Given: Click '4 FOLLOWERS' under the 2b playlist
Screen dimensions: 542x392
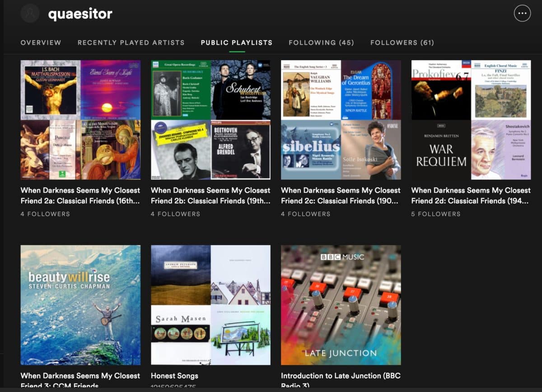Looking at the screenshot, I should point(175,214).
